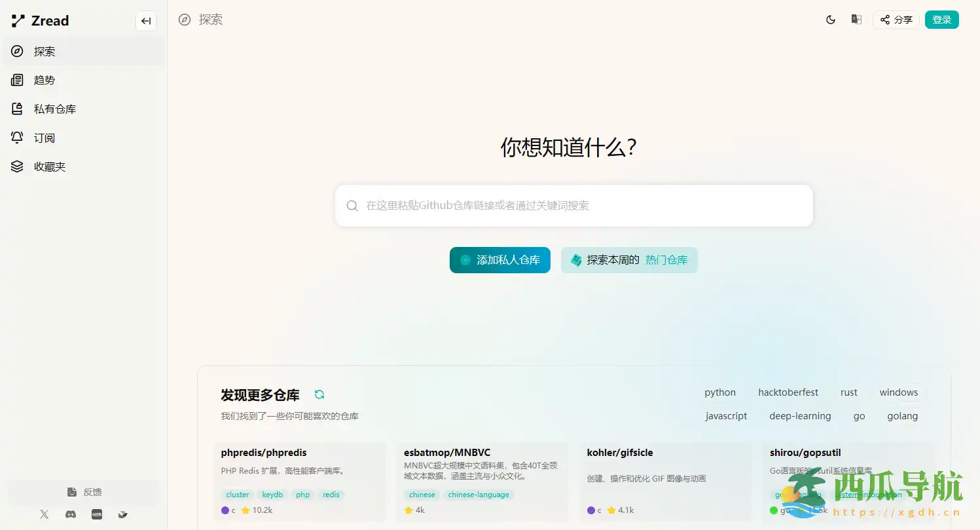
Task: Click the 反馈 feedback button
Action: tap(84, 492)
